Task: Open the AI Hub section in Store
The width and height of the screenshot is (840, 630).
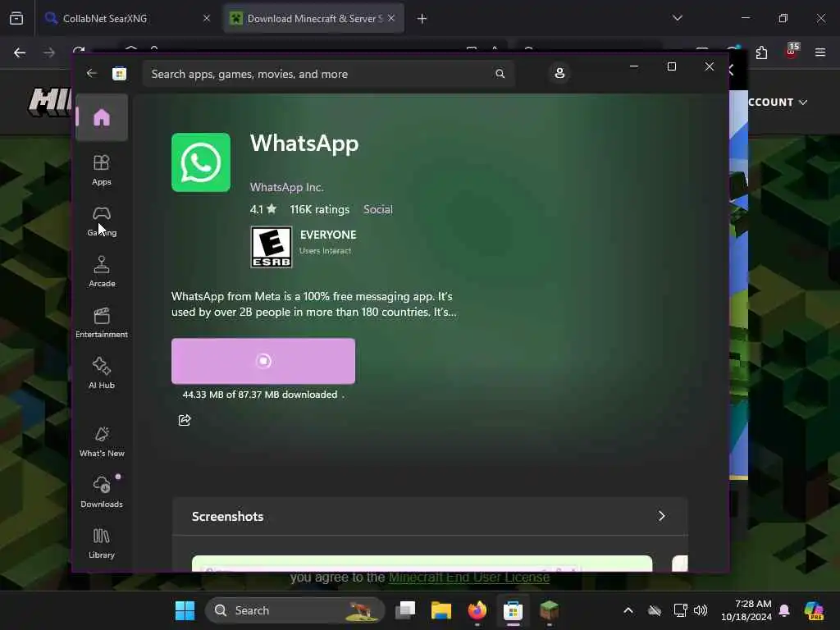Action: point(101,373)
